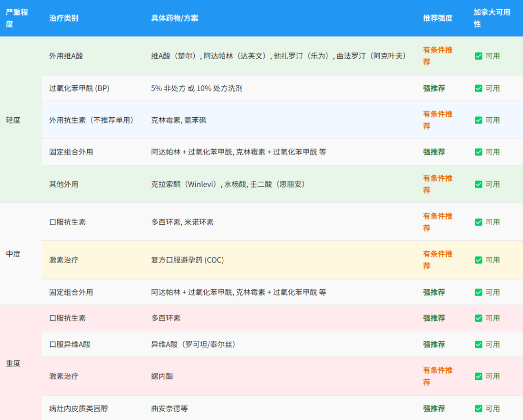523x420 pixels.
Task: Collapse the 重度 severity group
Action: (13, 363)
